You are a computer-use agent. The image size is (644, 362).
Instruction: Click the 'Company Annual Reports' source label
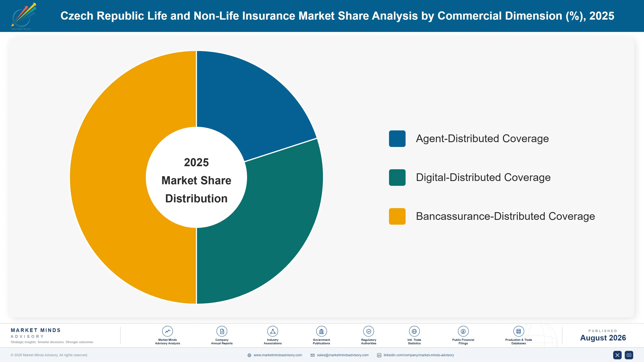coord(222,342)
